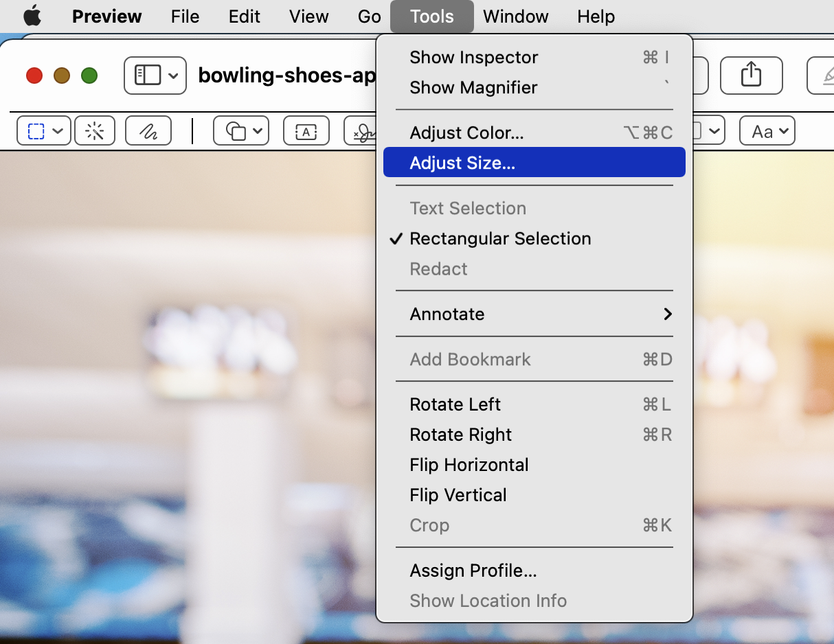Open the Apple menu
The width and height of the screenshot is (834, 644).
(32, 16)
